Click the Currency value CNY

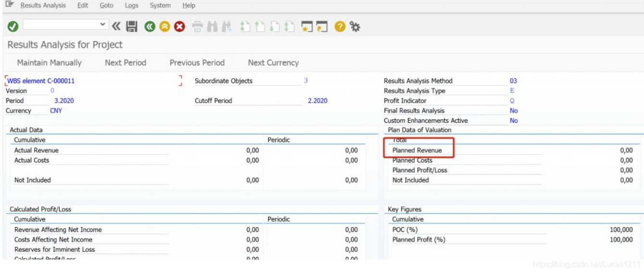click(56, 110)
